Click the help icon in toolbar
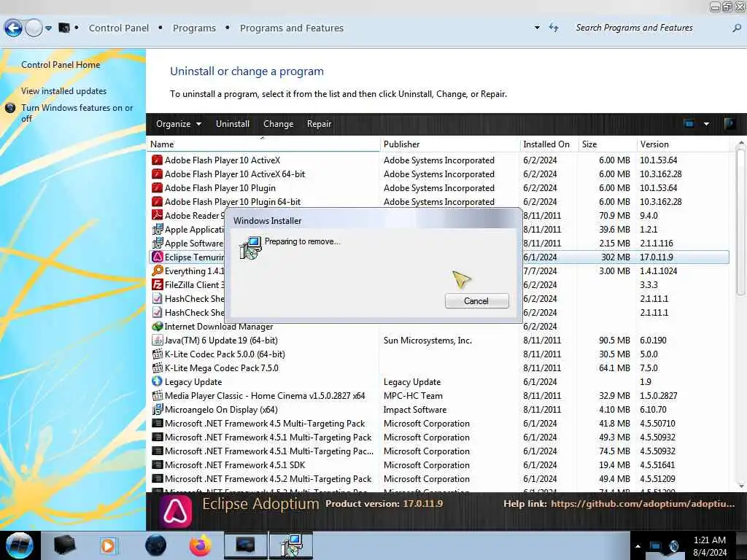The image size is (747, 560). 729,124
